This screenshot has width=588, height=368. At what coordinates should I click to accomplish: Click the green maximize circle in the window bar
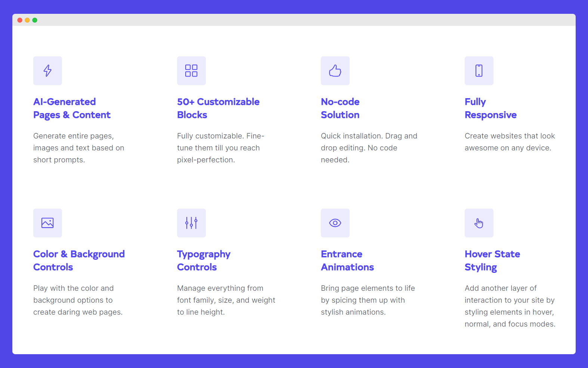(x=35, y=20)
